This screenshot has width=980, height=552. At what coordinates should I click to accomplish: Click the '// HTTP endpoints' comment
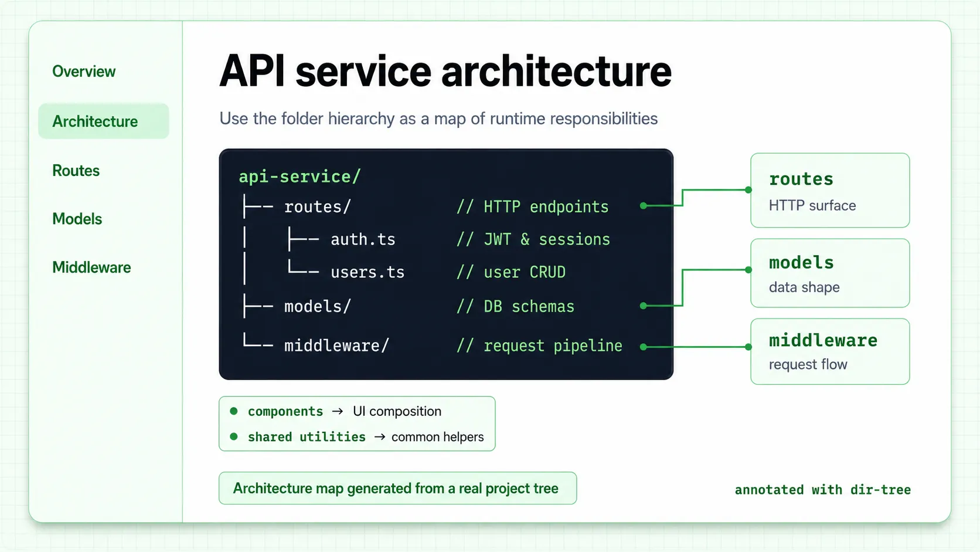coord(533,207)
